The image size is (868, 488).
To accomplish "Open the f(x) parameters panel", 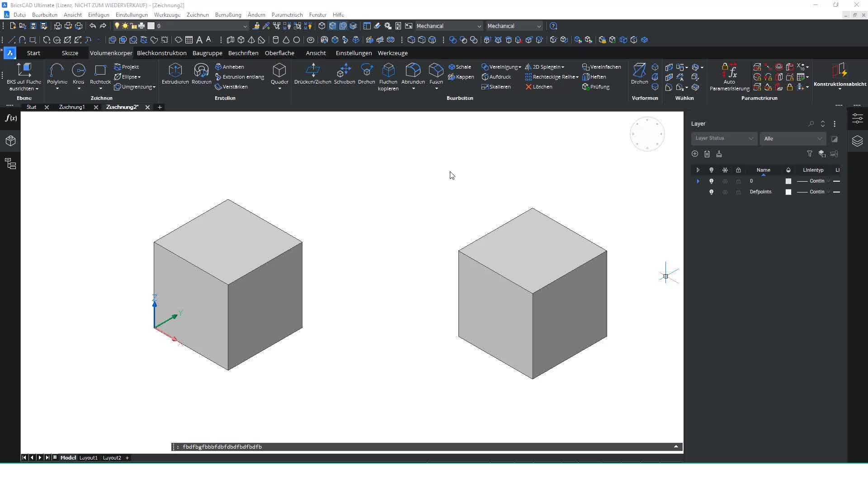I will 11,118.
